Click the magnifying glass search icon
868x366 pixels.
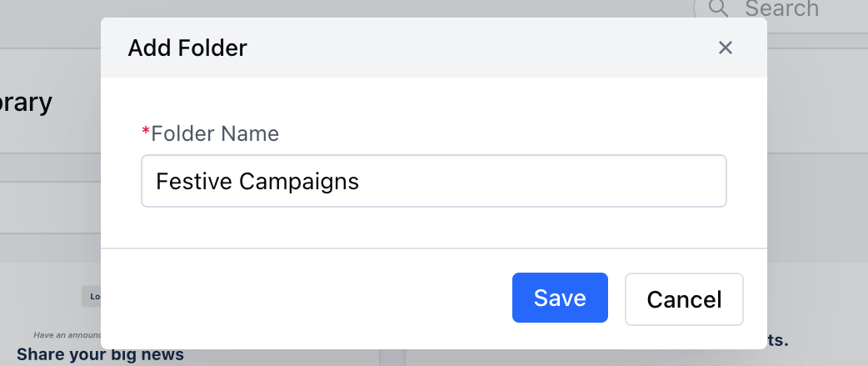[718, 8]
